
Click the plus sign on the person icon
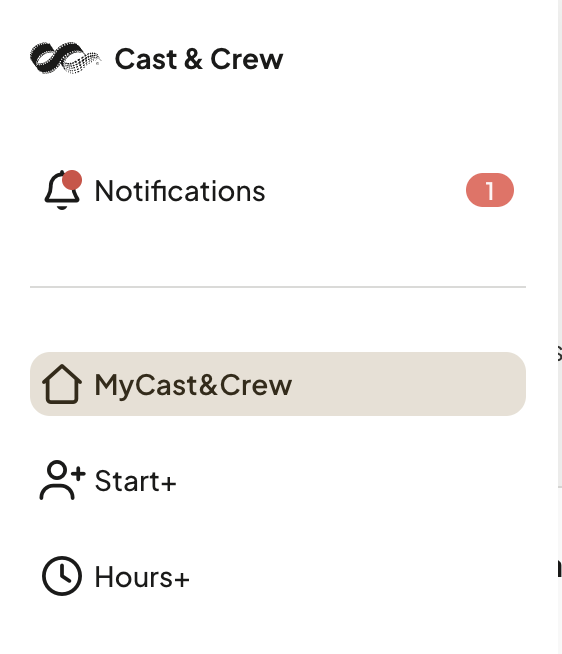pyautogui.click(x=78, y=474)
